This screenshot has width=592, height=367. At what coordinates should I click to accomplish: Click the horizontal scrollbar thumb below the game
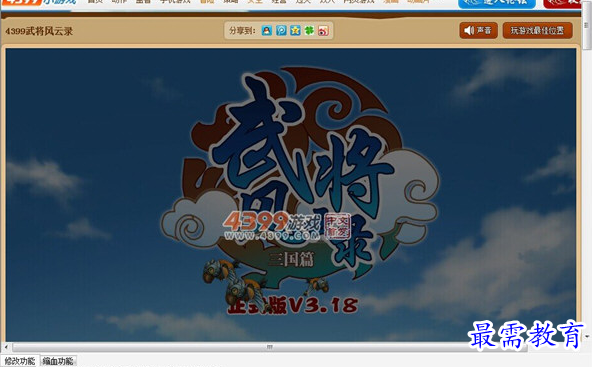point(270,347)
